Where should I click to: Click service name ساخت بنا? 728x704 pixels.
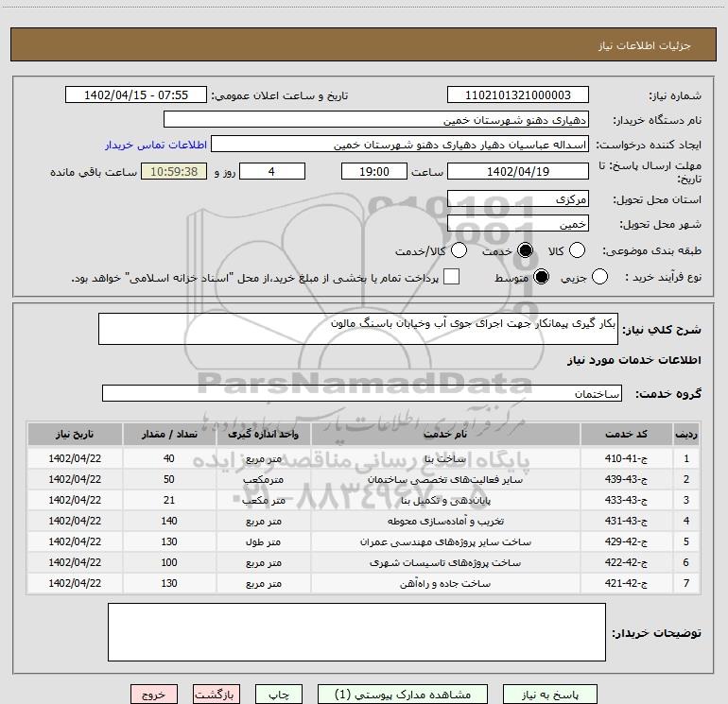pyautogui.click(x=445, y=458)
